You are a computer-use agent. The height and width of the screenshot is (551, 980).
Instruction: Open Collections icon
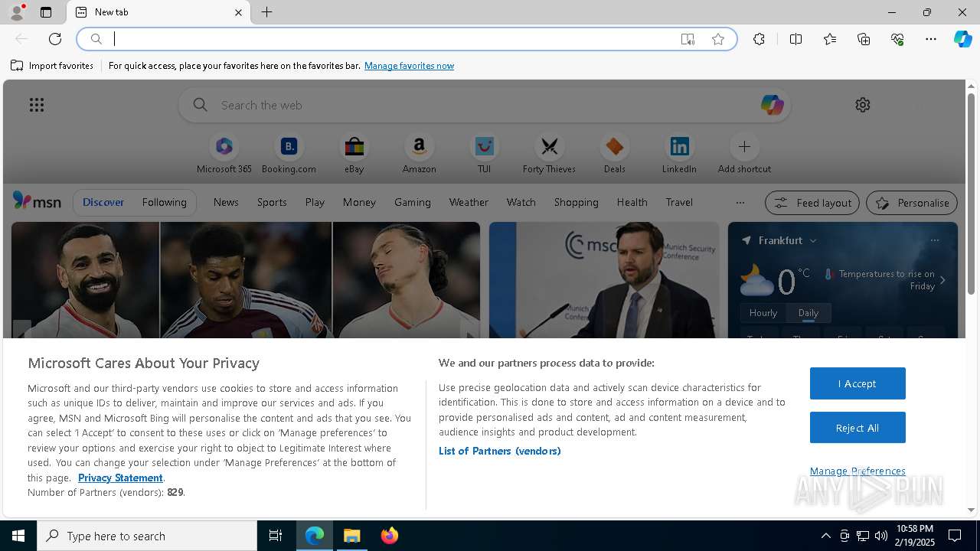coord(864,39)
